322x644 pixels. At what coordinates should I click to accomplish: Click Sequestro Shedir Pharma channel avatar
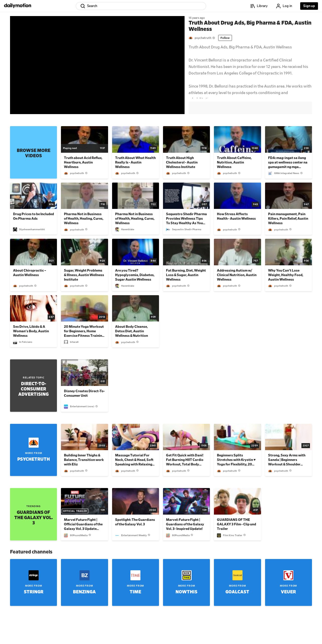click(x=168, y=229)
